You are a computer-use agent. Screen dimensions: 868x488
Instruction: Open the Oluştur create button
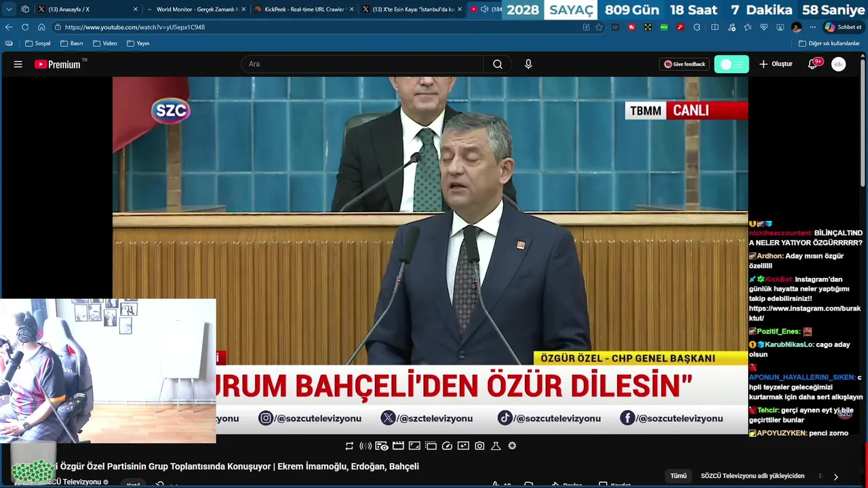[x=776, y=64]
